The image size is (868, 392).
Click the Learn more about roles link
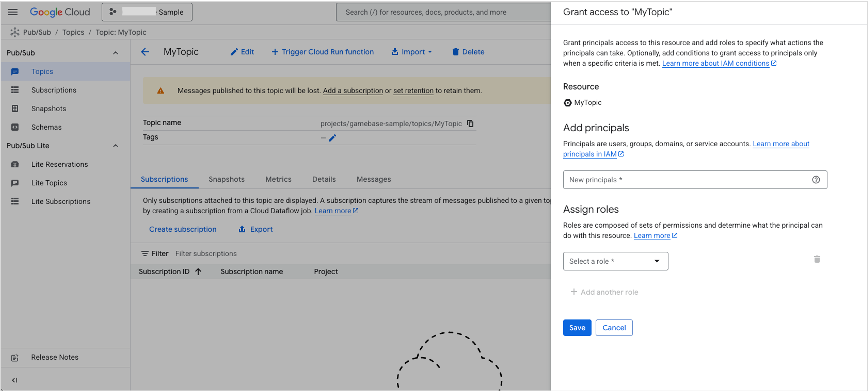pos(655,236)
